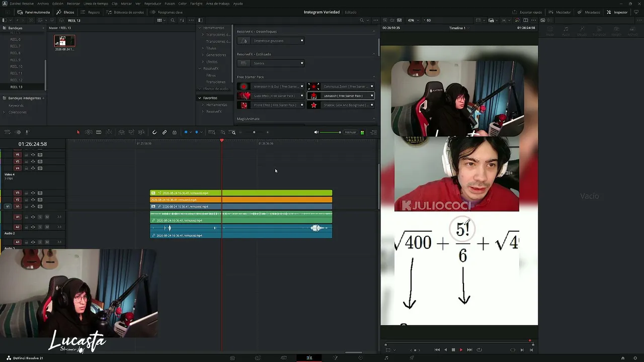This screenshot has width=644, height=362.
Task: Click the full extent zoom icon
Action: pyautogui.click(x=212, y=132)
